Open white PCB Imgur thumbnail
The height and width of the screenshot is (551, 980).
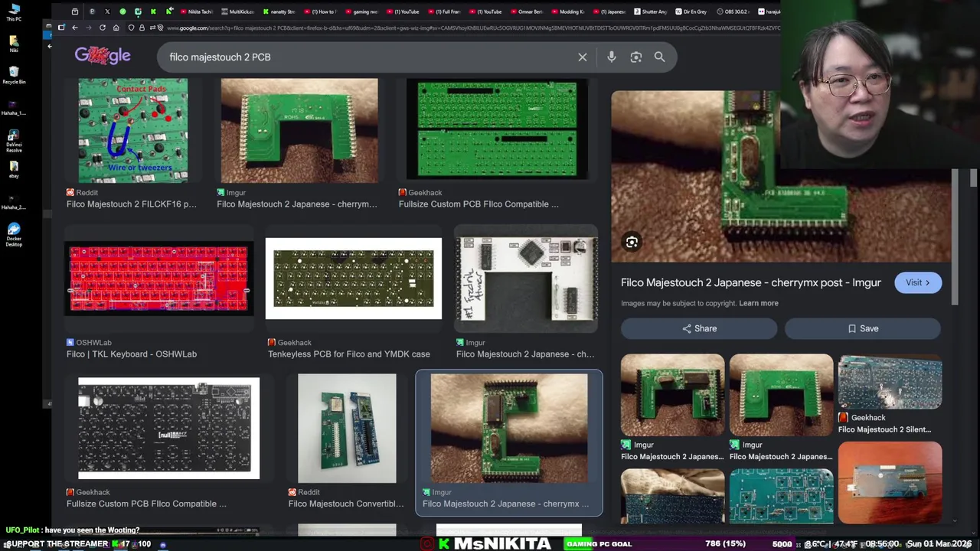526,279
